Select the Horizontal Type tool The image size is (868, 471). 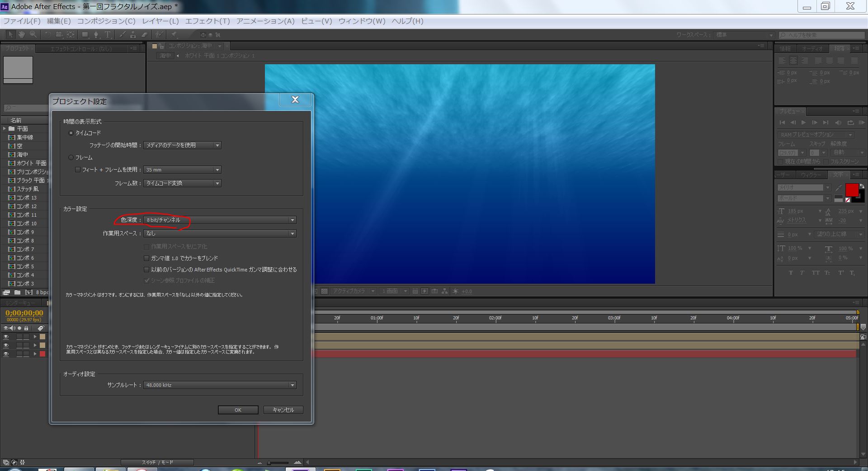point(108,35)
